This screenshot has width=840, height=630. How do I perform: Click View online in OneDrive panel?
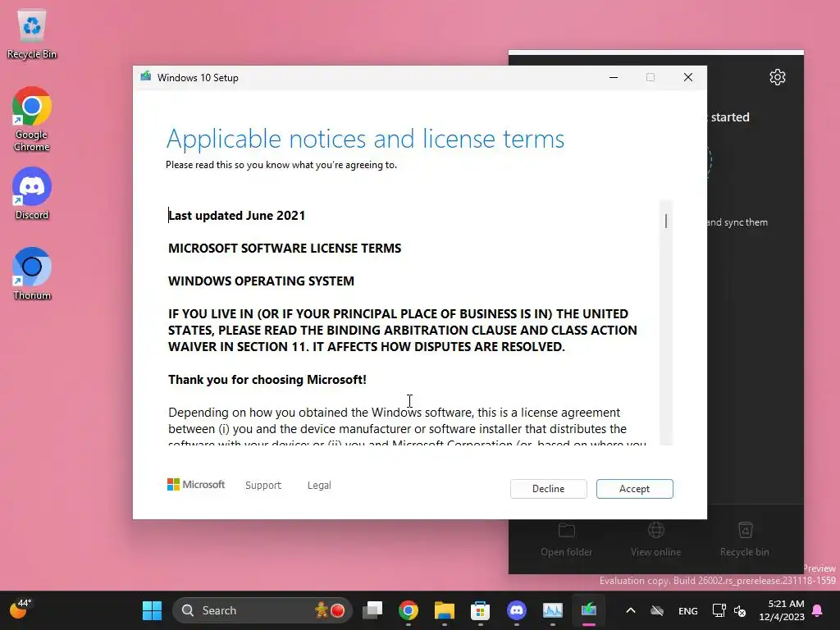[x=655, y=540]
